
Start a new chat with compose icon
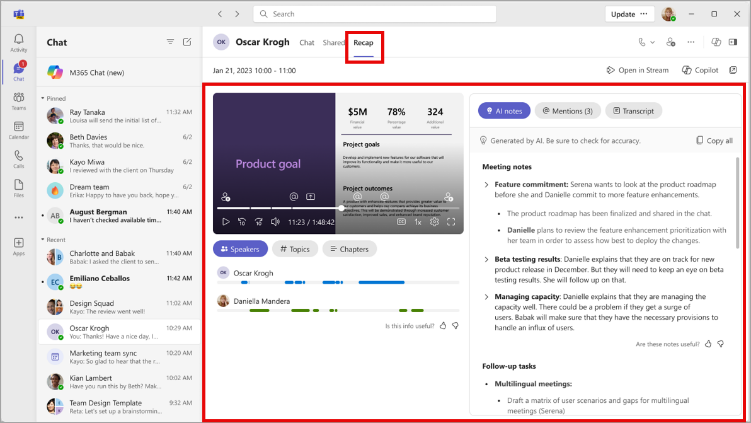pyautogui.click(x=187, y=42)
